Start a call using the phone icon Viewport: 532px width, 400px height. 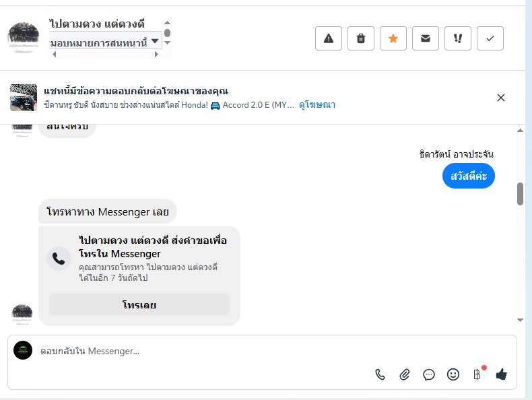(x=380, y=374)
